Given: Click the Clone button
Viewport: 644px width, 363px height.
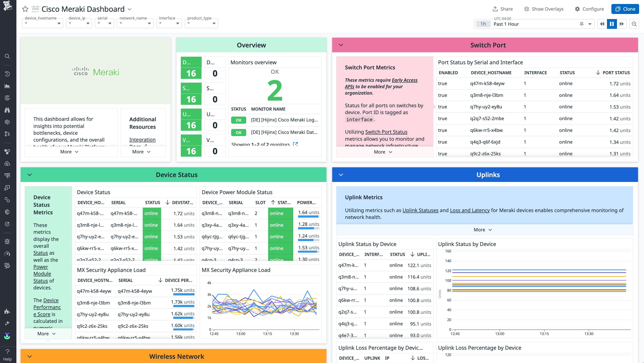Looking at the screenshot, I should (625, 9).
